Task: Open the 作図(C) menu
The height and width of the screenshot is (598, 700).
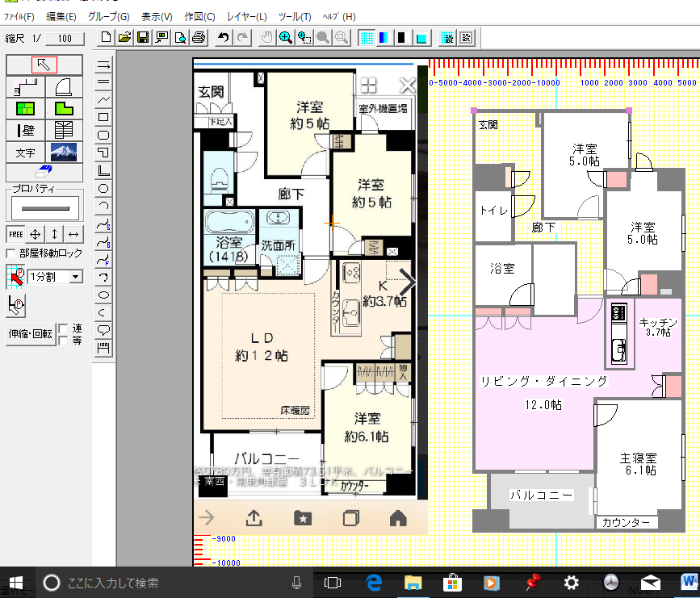Action: (x=199, y=16)
